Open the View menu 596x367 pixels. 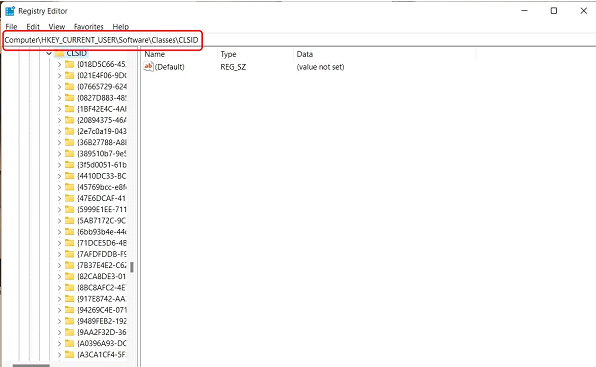click(x=57, y=27)
